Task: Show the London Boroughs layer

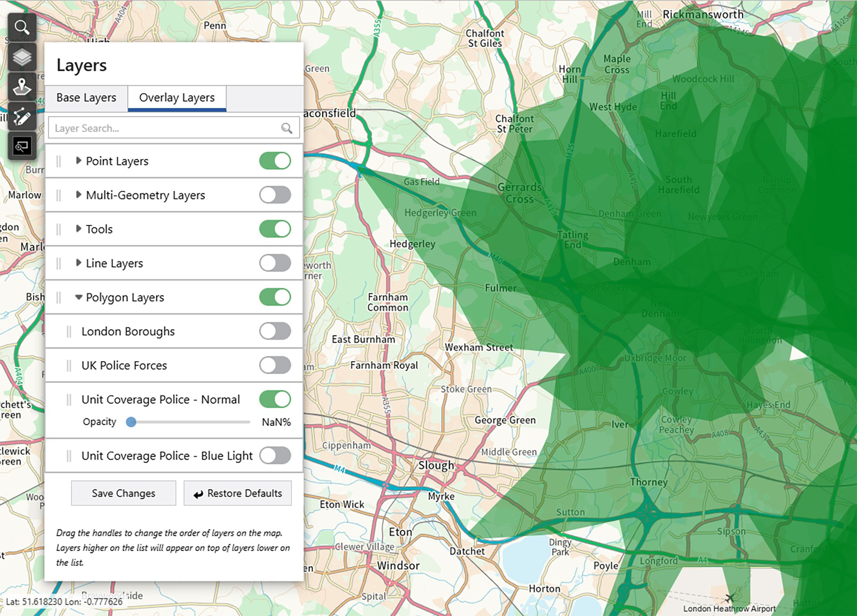Action: click(x=275, y=331)
